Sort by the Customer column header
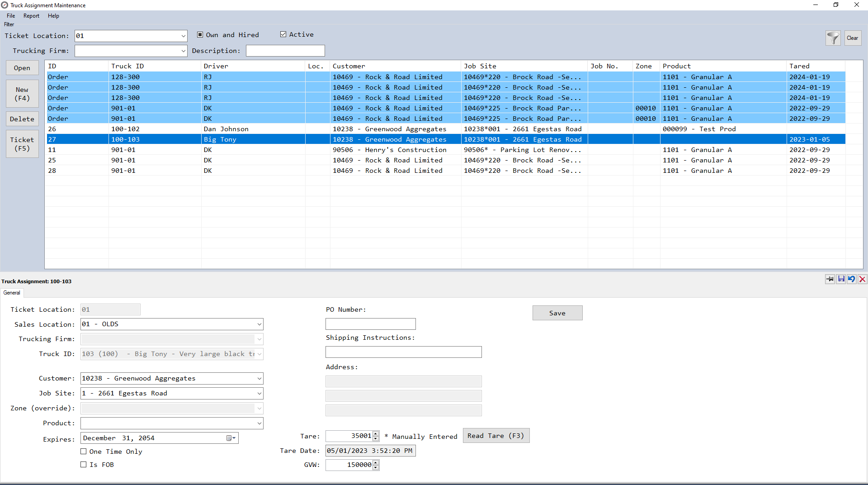The height and width of the screenshot is (485, 868). coord(396,66)
